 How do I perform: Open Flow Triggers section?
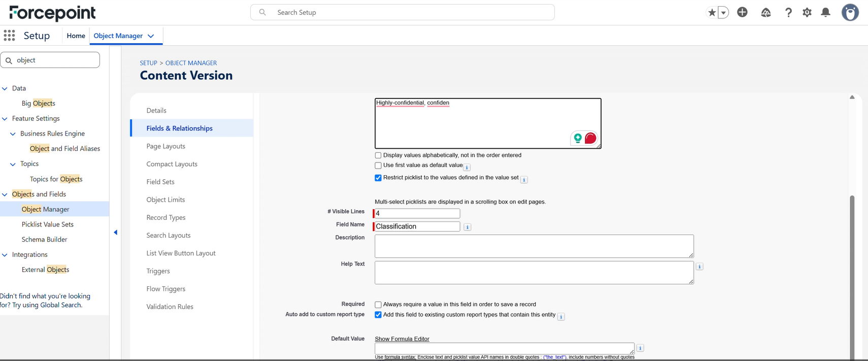click(x=166, y=288)
